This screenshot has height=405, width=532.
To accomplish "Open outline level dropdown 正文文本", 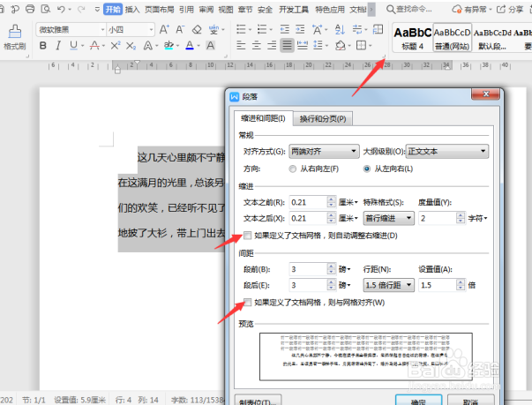I will point(447,151).
